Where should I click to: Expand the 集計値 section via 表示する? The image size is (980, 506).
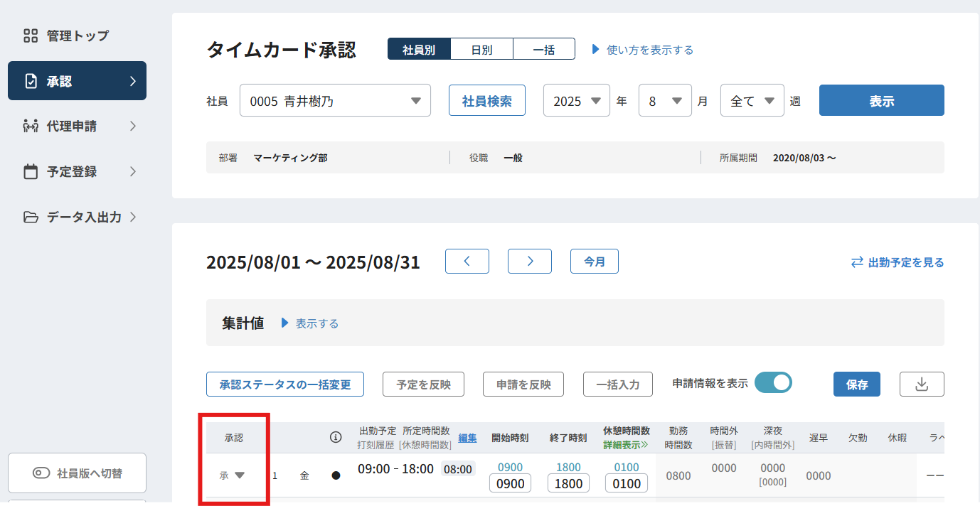click(x=310, y=323)
